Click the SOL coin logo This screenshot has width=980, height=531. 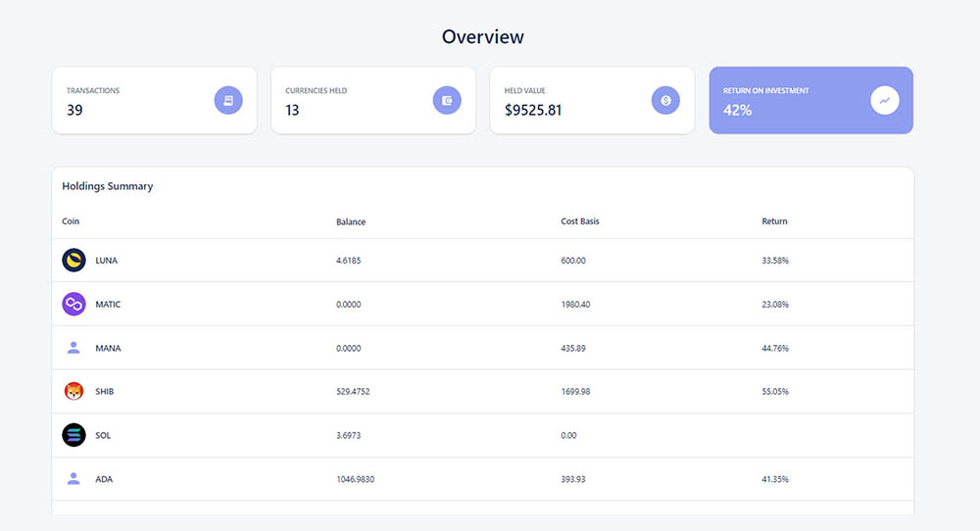click(x=73, y=435)
